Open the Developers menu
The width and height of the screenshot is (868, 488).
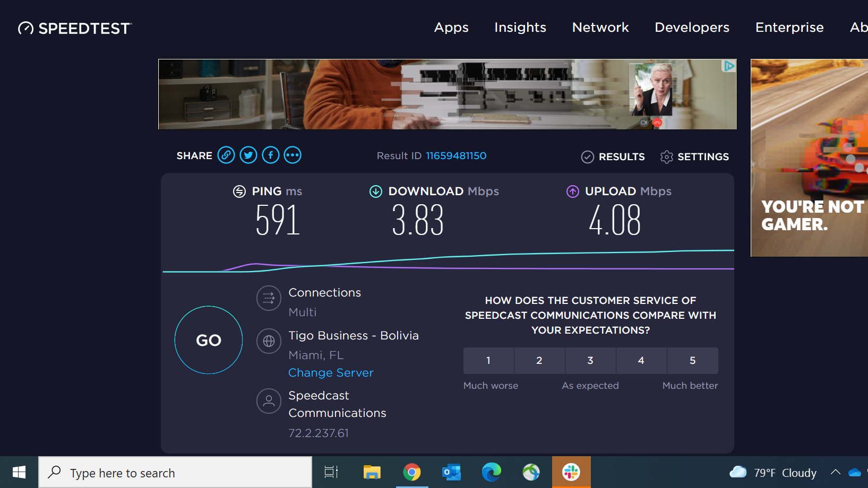point(692,28)
